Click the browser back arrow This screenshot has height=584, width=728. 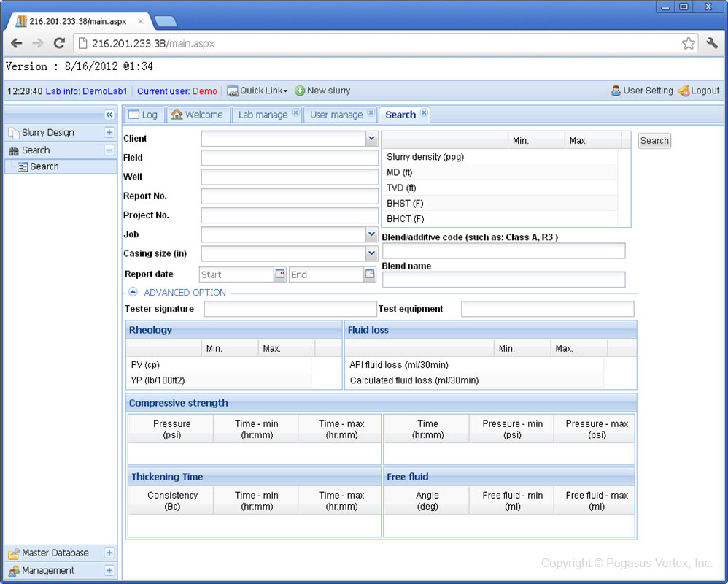pyautogui.click(x=16, y=43)
